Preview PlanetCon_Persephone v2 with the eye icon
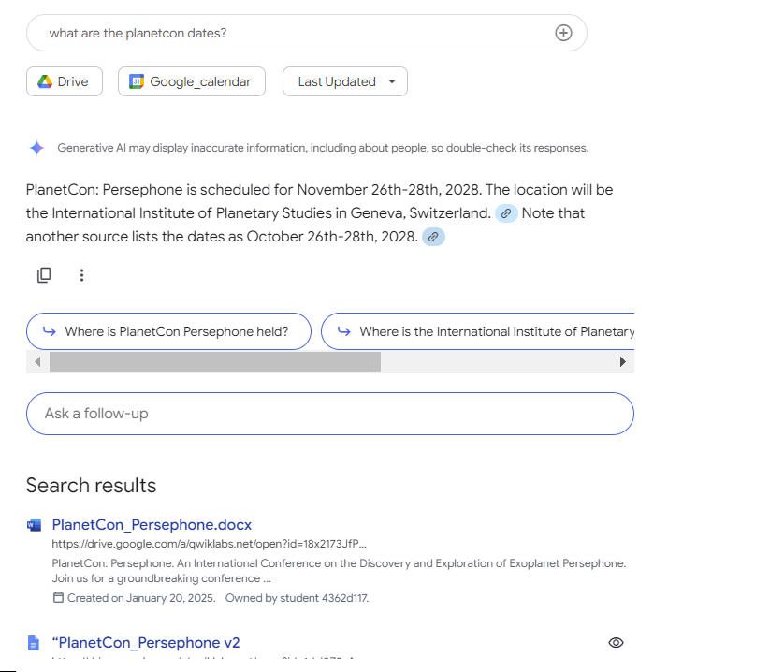The height and width of the screenshot is (672, 784). click(616, 642)
